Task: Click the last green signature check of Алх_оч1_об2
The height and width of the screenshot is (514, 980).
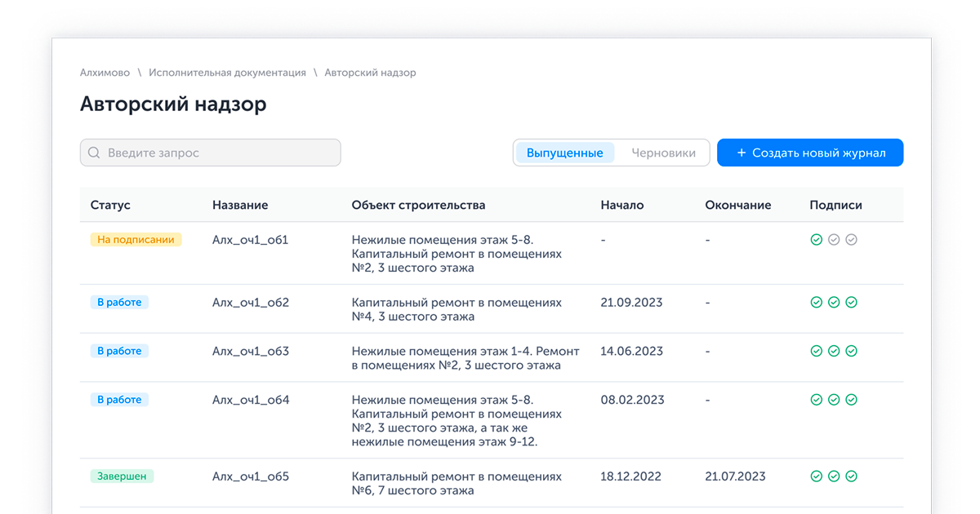Action: click(852, 302)
